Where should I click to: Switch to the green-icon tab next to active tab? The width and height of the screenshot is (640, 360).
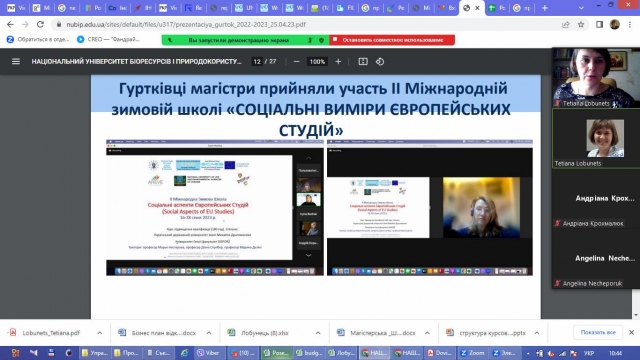pyautogui.click(x=496, y=8)
